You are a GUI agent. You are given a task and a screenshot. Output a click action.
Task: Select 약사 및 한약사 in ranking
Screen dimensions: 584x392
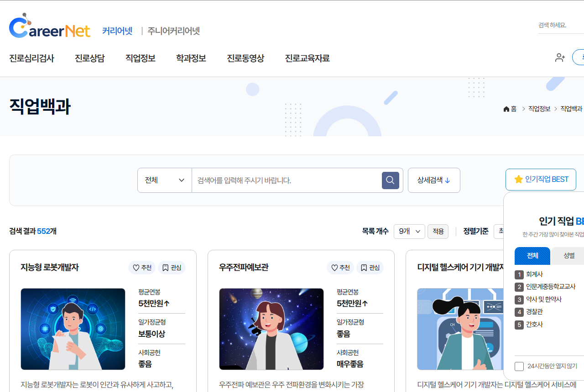544,299
